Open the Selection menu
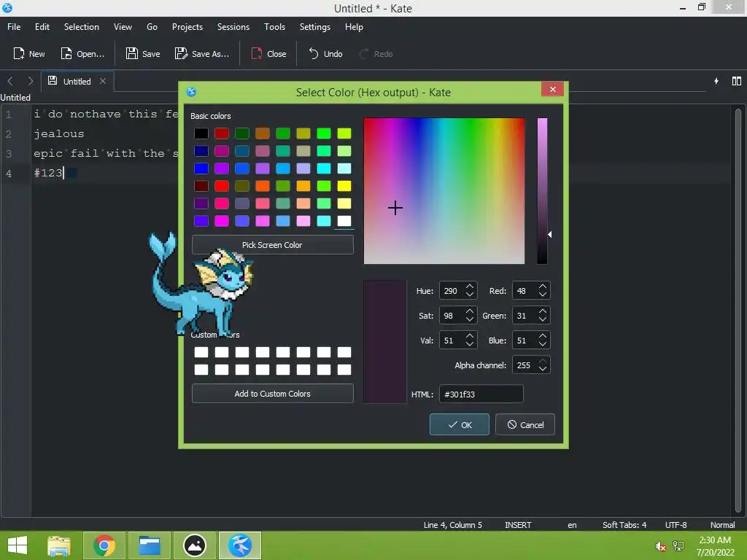This screenshot has width=747, height=560. coord(82,27)
